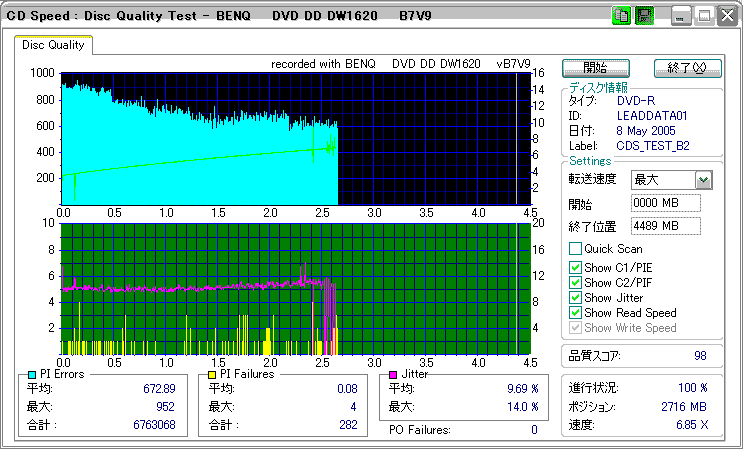743x449 pixels.
Task: Click the copy-to-clipboard icon in title bar
Action: click(620, 16)
